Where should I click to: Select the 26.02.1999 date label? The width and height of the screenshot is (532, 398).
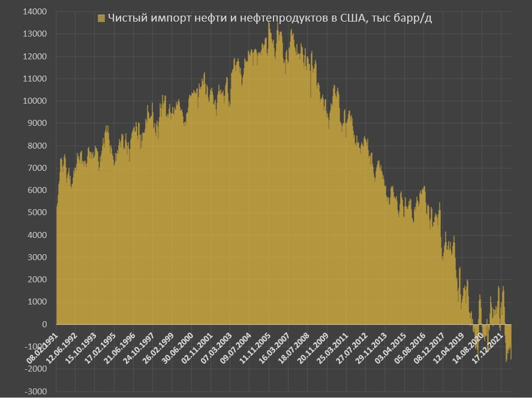pos(158,348)
